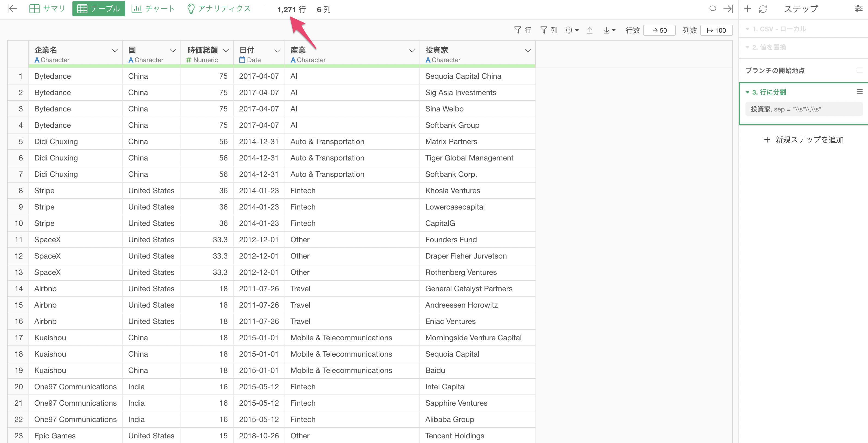Open the 投資家 column menu chevron
The height and width of the screenshot is (443, 868).
[x=528, y=51]
